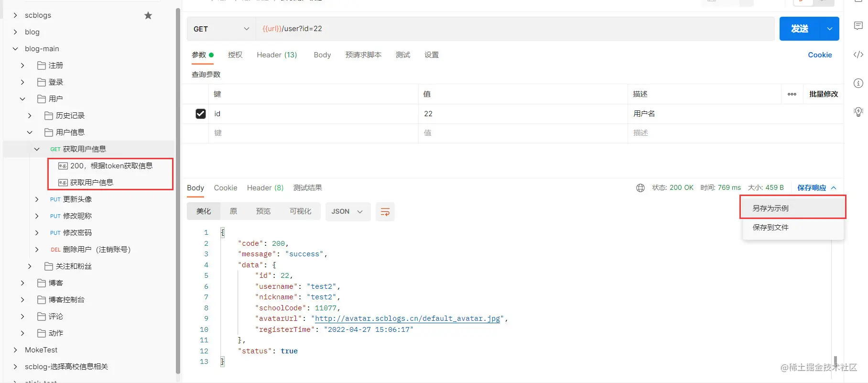Image resolution: width=868 pixels, height=383 pixels.
Task: Click the 评论 folder icon
Action: coord(42,317)
